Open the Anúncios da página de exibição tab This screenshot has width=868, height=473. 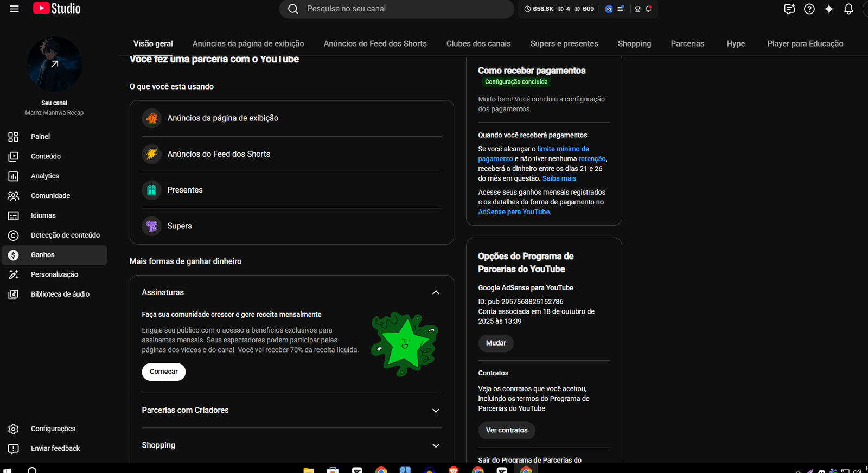click(248, 43)
